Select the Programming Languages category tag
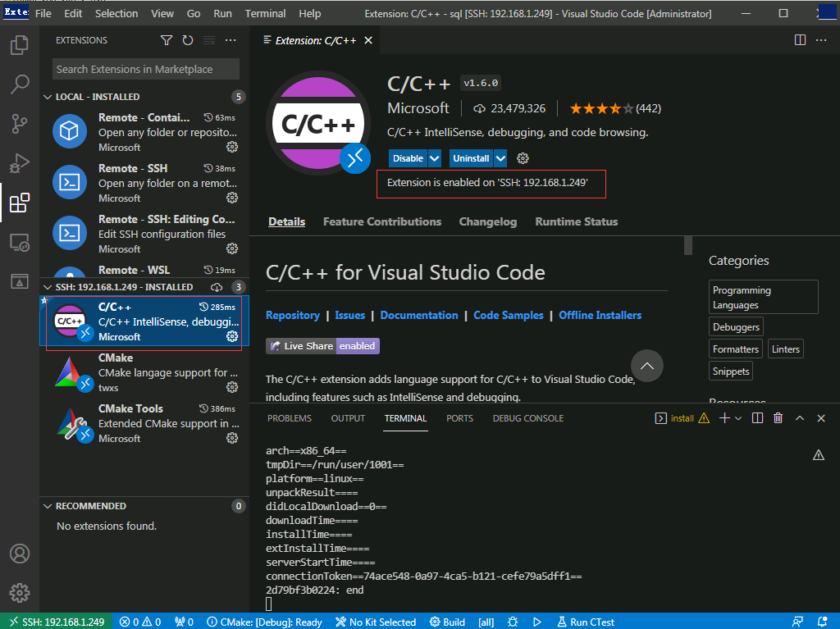840x629 pixels. point(763,297)
